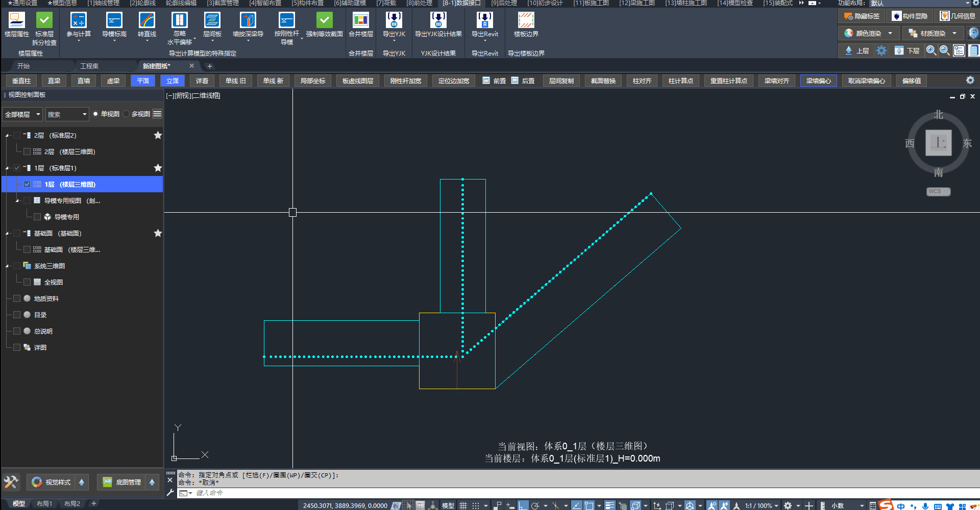Click the 导出YJK export icon
Viewport: 980px width, 510px height.
394,20
